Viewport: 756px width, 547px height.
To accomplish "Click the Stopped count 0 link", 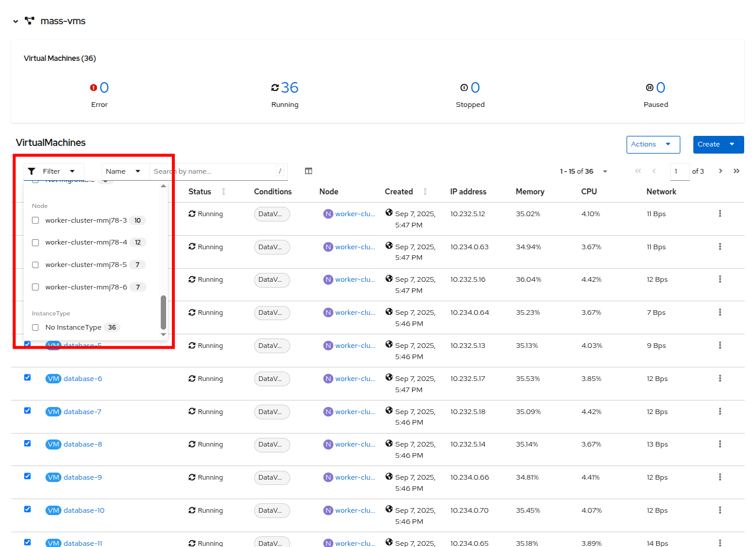I will point(475,88).
